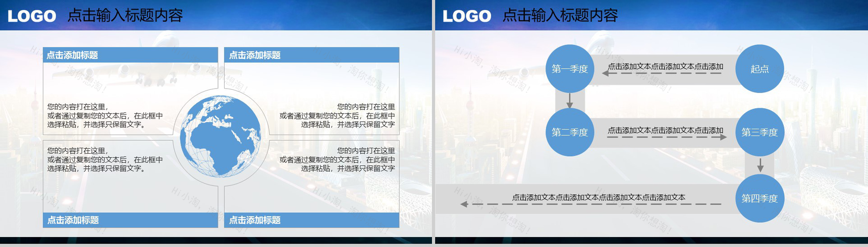Click the down arrow between 第一季度 and 第二季度
This screenshot has width=868, height=247.
[570, 100]
